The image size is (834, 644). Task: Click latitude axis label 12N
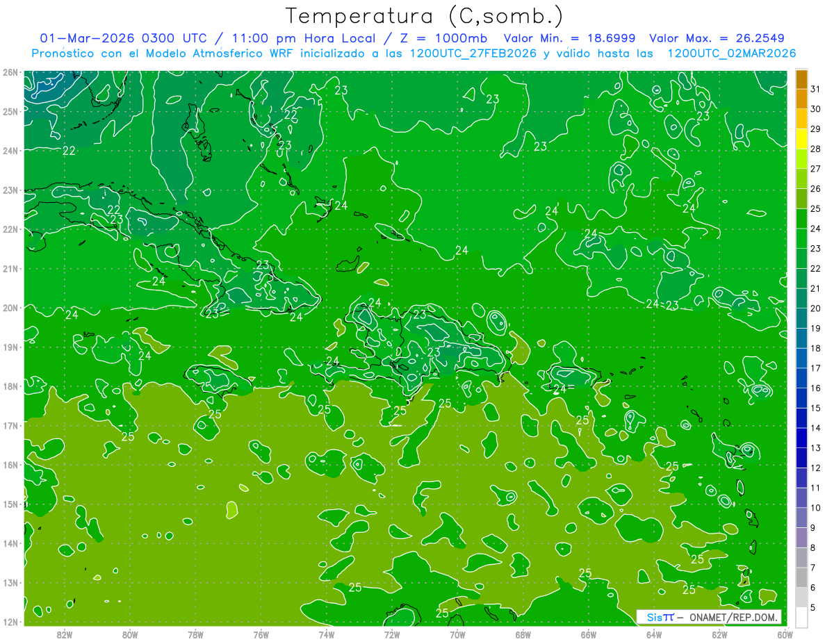coord(10,622)
